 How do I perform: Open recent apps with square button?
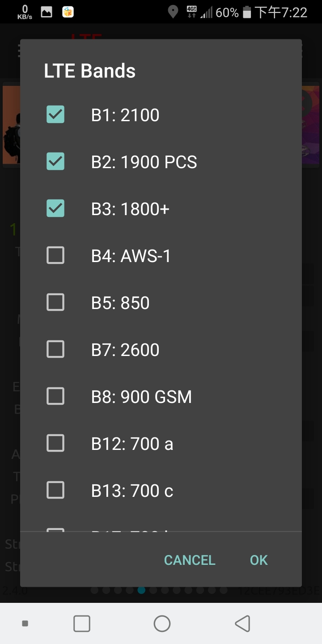(82, 623)
